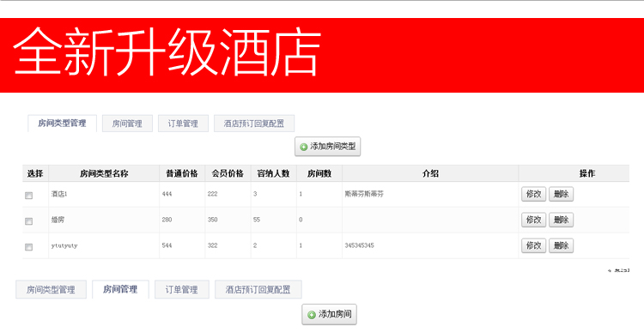Switch to the upper 订单管理 tab
Image resolution: width=644 pixels, height=332 pixels.
pos(183,124)
